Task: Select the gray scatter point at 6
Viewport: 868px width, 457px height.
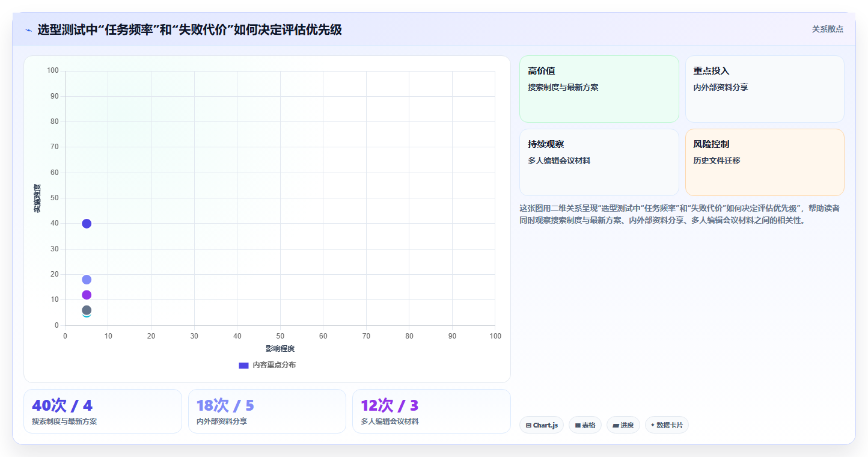Action: [x=87, y=310]
